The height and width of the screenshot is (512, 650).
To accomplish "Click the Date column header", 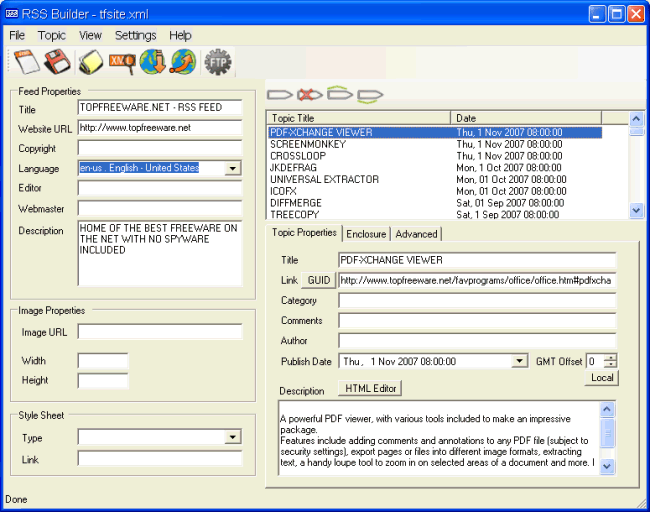I will pyautogui.click(x=526, y=118).
